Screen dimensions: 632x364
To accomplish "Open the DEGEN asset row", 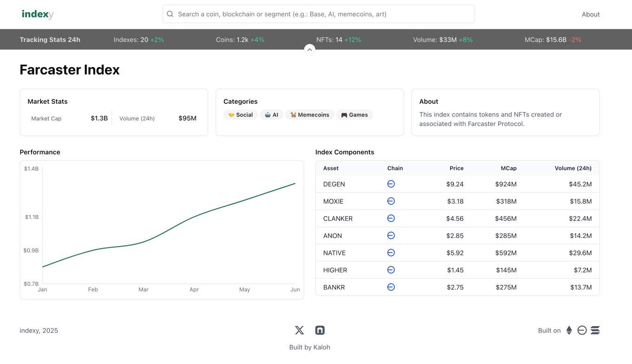I will (x=458, y=184).
